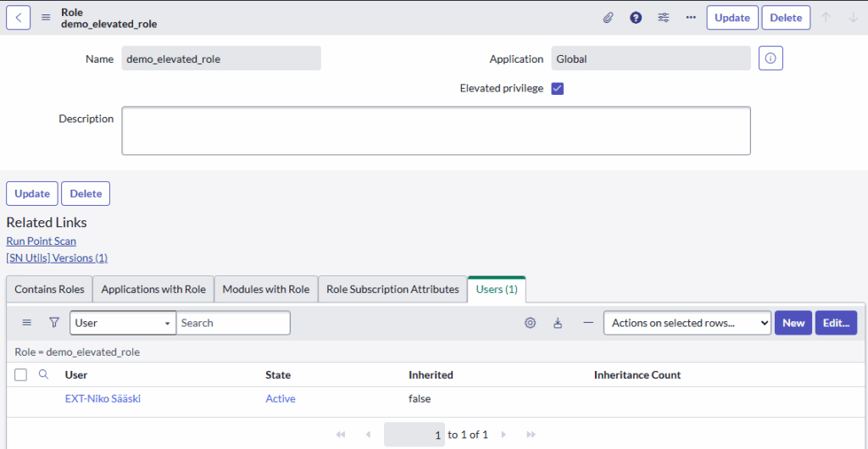Open the form context menu hamburger icon

click(47, 18)
